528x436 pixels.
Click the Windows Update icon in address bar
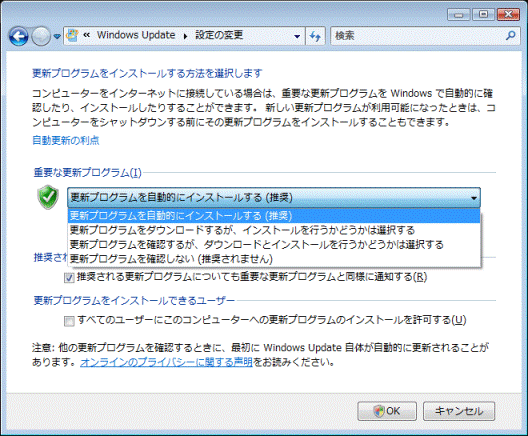(x=72, y=35)
